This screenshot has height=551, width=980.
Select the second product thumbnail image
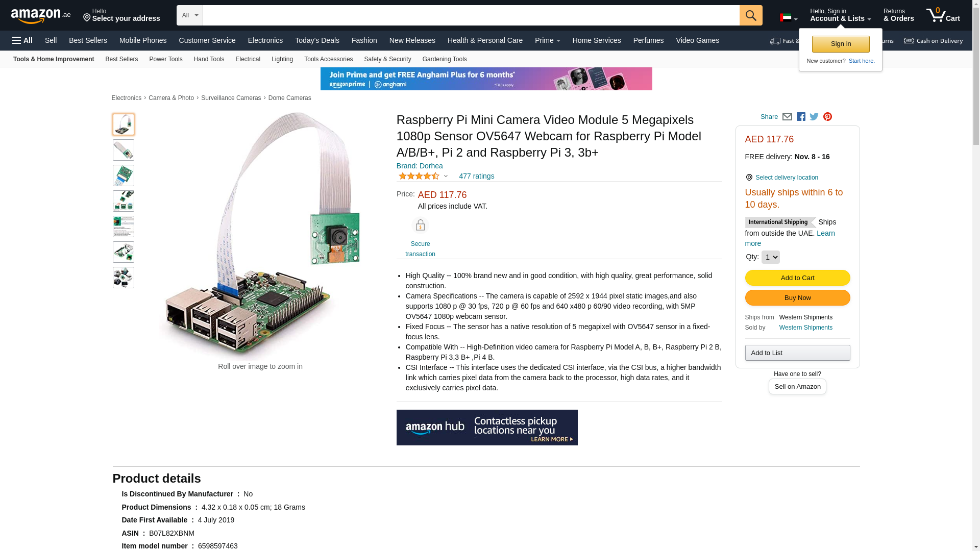point(124,150)
